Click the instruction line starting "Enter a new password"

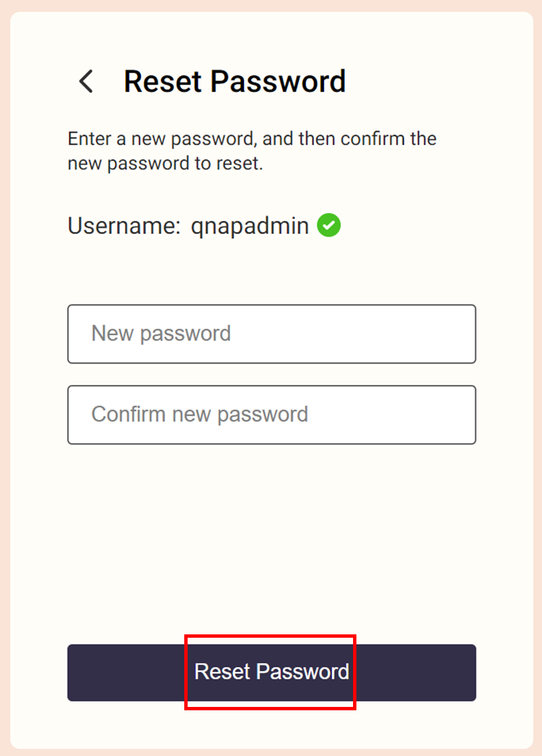(x=252, y=139)
